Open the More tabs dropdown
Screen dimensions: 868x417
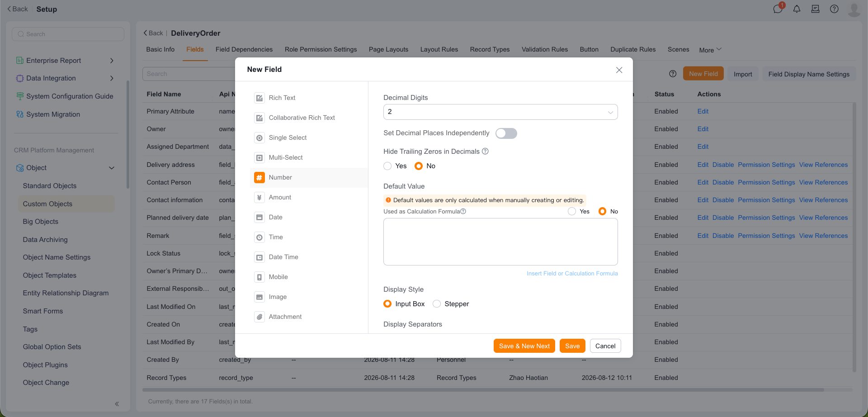point(710,50)
